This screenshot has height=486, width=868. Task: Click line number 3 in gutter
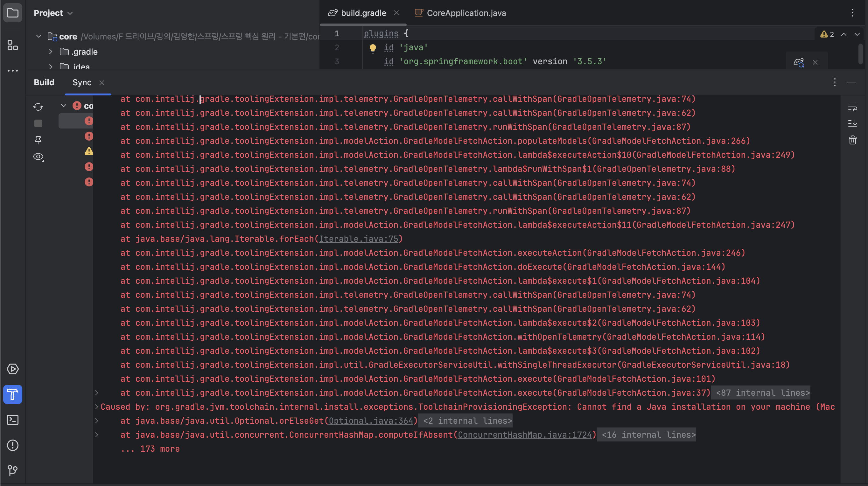pos(337,61)
